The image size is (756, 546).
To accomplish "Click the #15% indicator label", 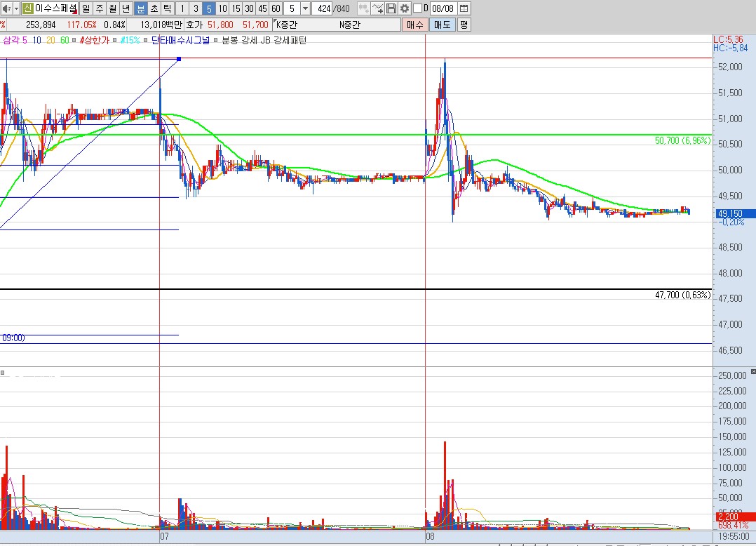I will (130, 40).
